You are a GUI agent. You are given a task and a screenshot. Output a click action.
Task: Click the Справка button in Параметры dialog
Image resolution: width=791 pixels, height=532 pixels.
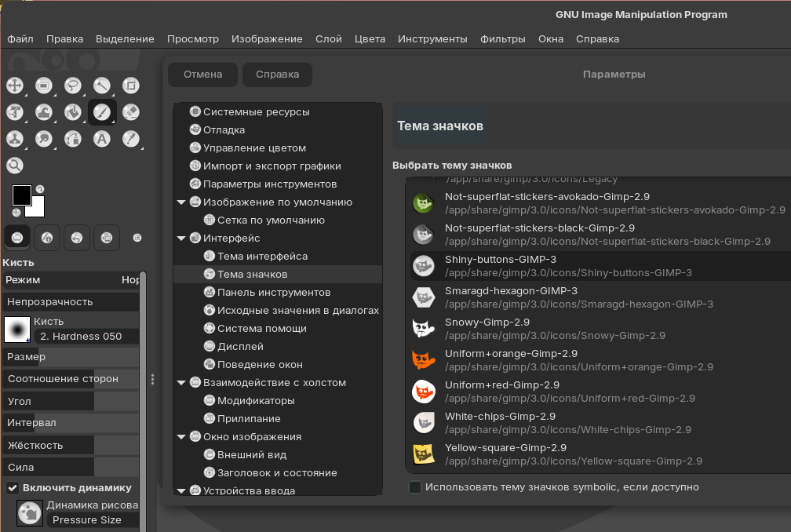click(278, 75)
